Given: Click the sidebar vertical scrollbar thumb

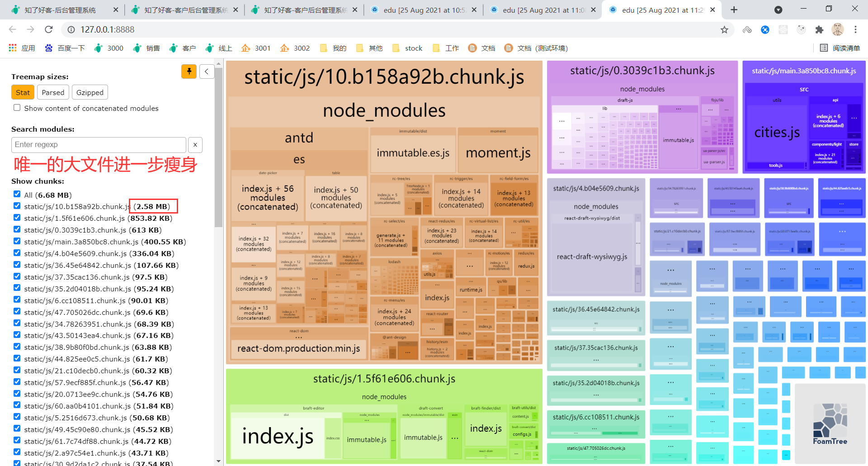Looking at the screenshot, I should (218, 147).
